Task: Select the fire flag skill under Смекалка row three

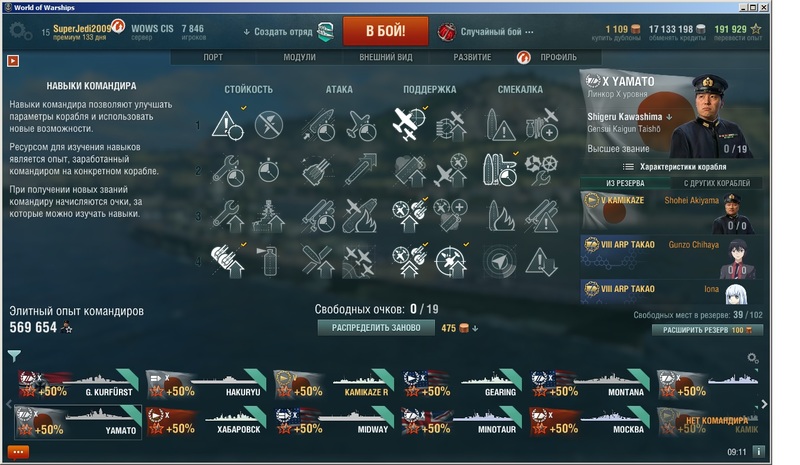Action: (x=501, y=216)
